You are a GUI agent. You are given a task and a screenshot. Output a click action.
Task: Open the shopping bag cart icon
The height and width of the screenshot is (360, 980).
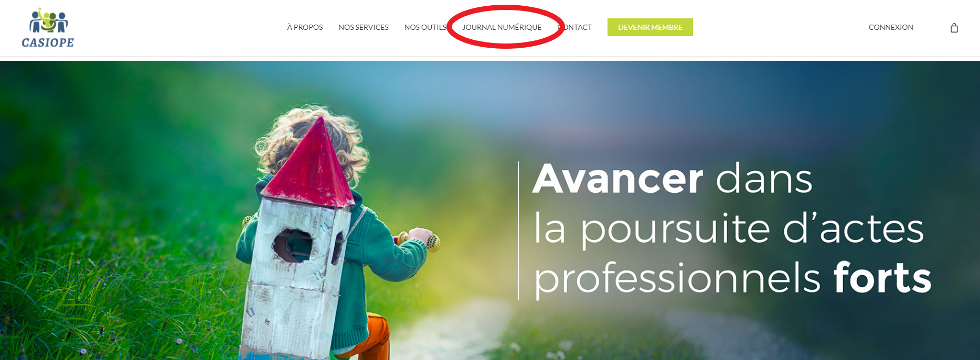pos(954,28)
